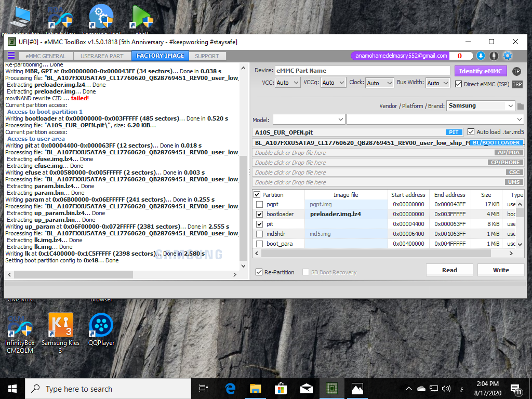Open Vendor / Platform / Brand Samsung dropdown
This screenshot has height=399, width=532.
(481, 106)
